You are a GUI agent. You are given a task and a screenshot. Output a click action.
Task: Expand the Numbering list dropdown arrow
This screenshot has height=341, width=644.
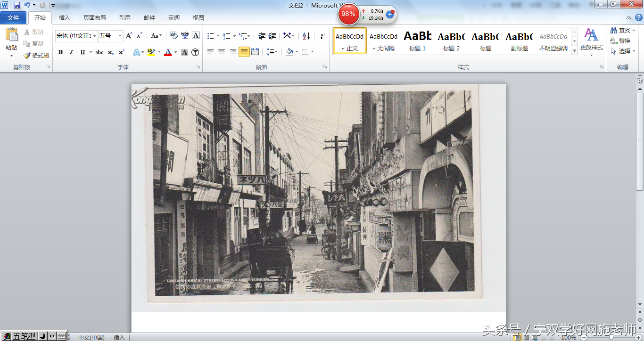point(234,36)
